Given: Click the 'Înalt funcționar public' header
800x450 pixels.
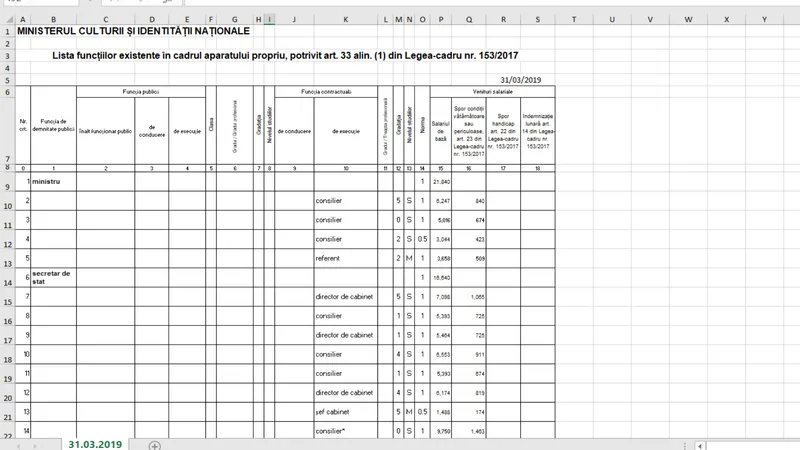Looking at the screenshot, I should tap(106, 131).
